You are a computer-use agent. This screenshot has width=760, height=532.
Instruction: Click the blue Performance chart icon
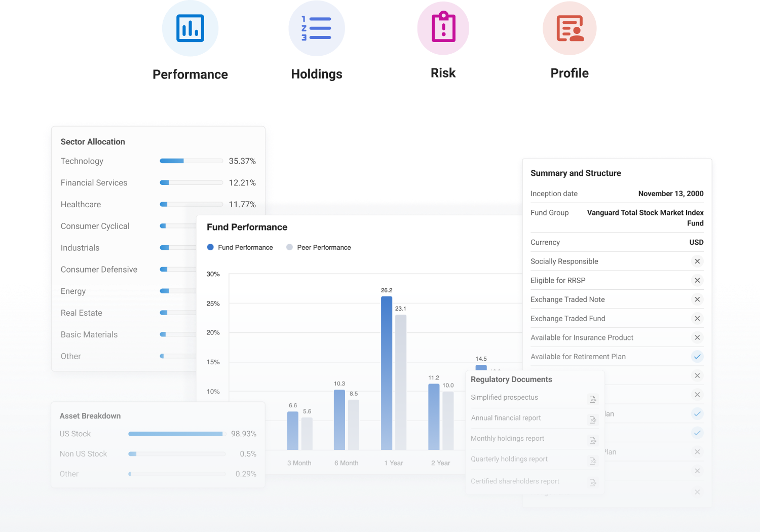(190, 28)
